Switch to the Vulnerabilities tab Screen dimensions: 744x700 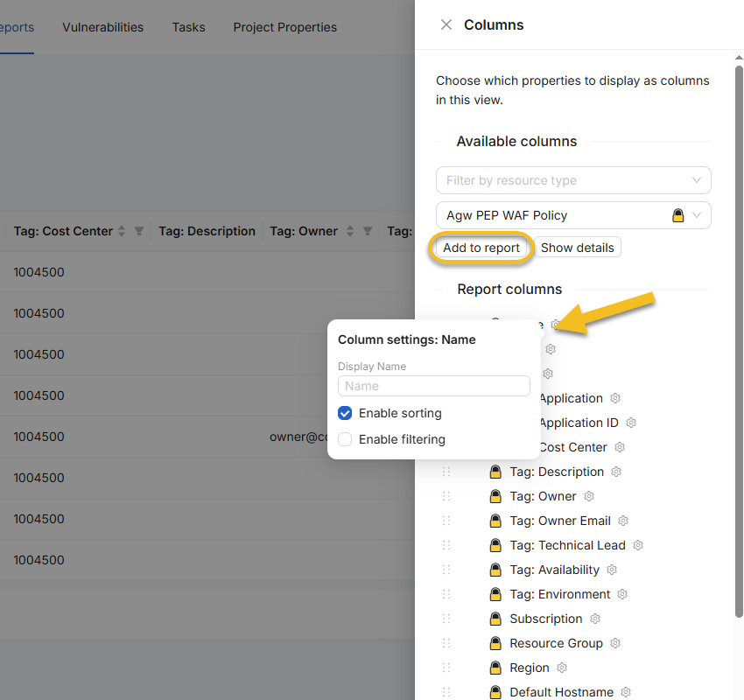103,27
